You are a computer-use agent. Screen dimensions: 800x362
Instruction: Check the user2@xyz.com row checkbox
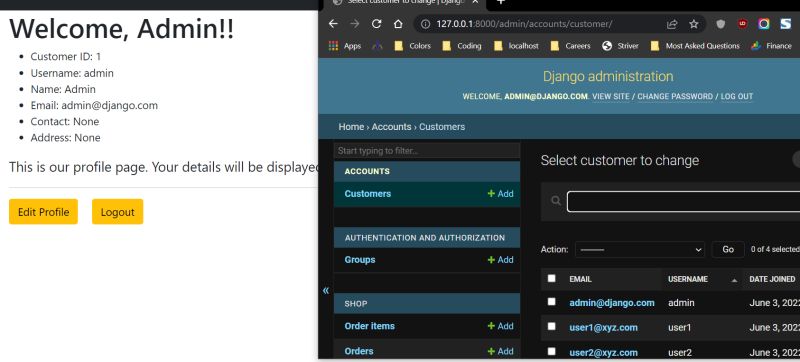[x=551, y=351]
